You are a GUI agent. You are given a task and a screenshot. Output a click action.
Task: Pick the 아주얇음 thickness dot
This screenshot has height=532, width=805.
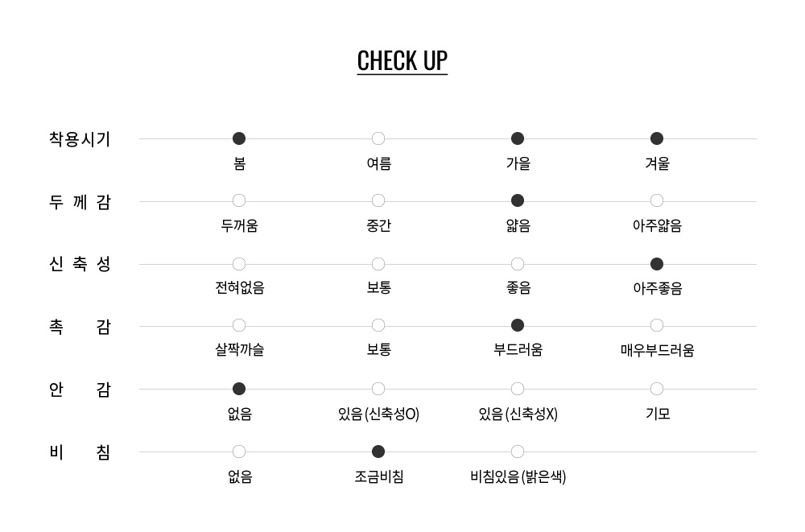pos(657,200)
